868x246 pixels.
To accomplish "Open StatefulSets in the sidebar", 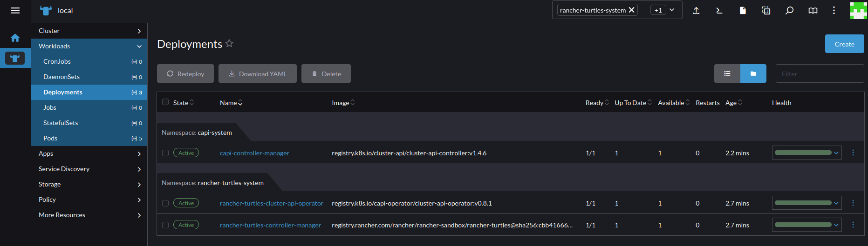I will tap(61, 123).
